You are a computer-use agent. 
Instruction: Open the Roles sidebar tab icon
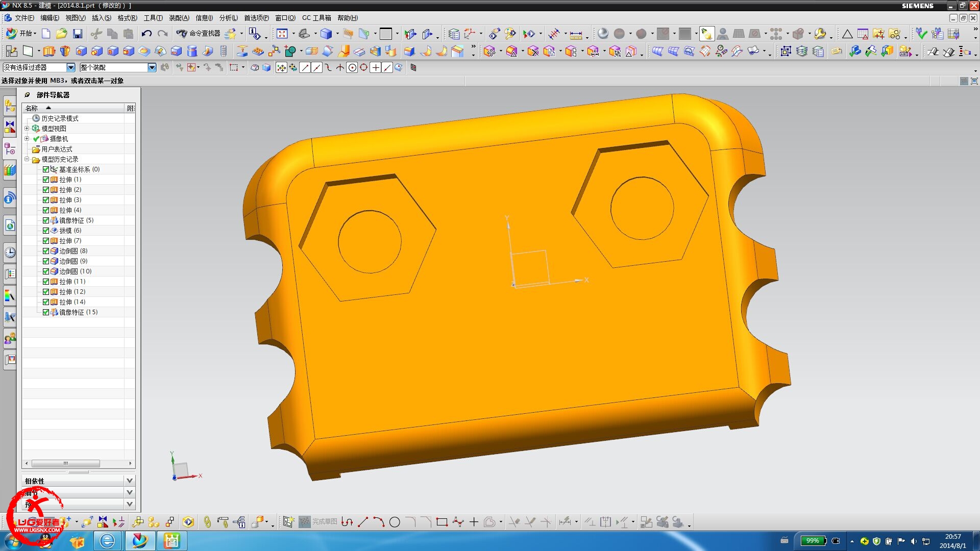[x=10, y=338]
